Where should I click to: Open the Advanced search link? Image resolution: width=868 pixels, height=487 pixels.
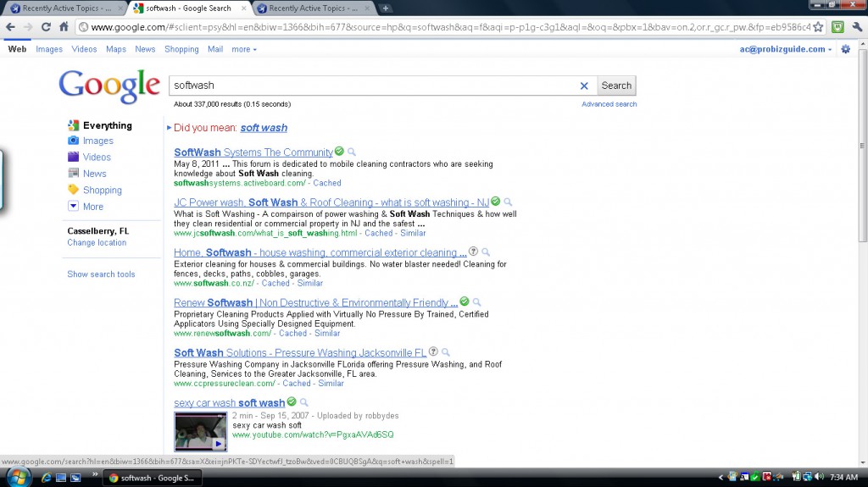[x=609, y=104]
